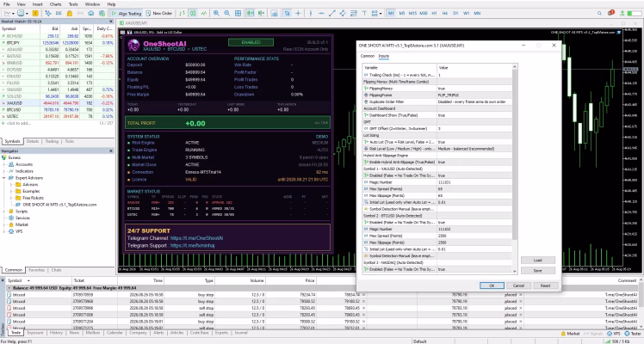Toggle the auto scroll chart icon

(251, 13)
